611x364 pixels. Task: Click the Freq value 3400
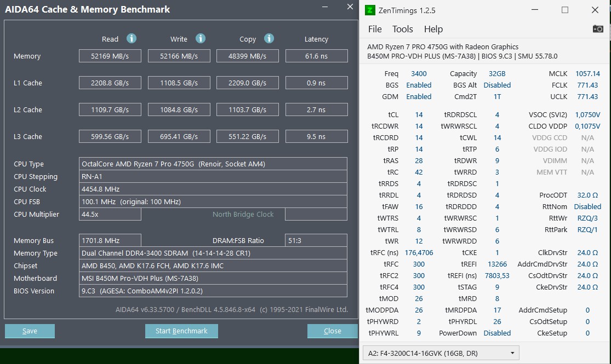point(419,73)
